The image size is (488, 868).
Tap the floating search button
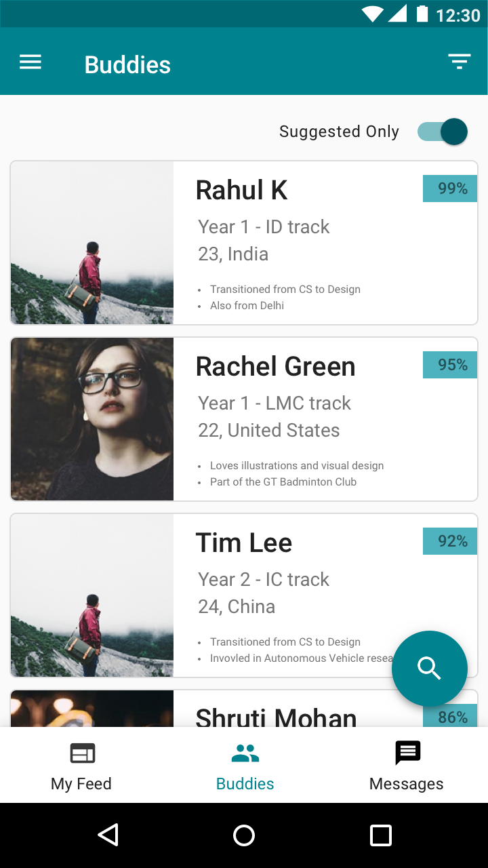(x=430, y=669)
